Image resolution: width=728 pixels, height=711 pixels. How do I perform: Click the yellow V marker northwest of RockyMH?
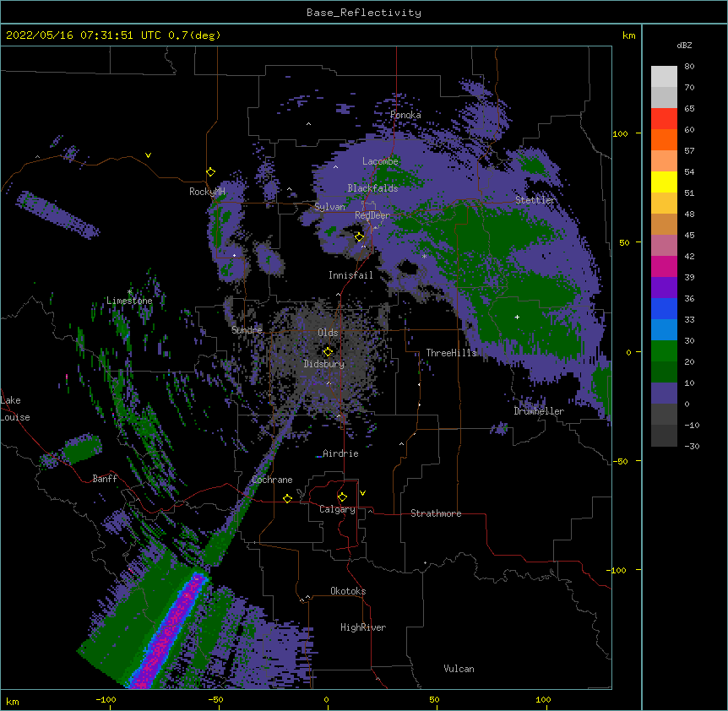[x=148, y=155]
